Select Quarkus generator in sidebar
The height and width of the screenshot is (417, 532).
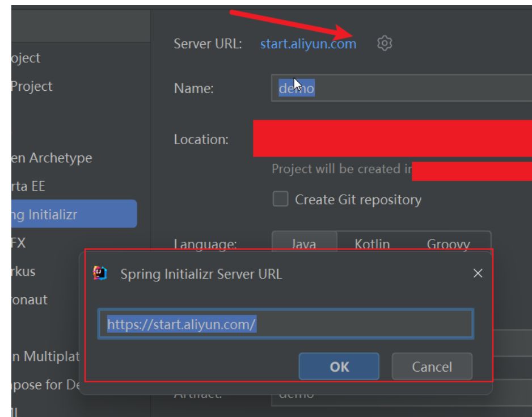pyautogui.click(x=23, y=271)
